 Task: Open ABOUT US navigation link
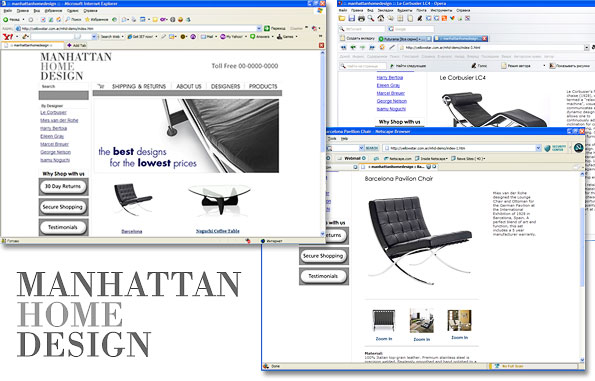click(189, 87)
